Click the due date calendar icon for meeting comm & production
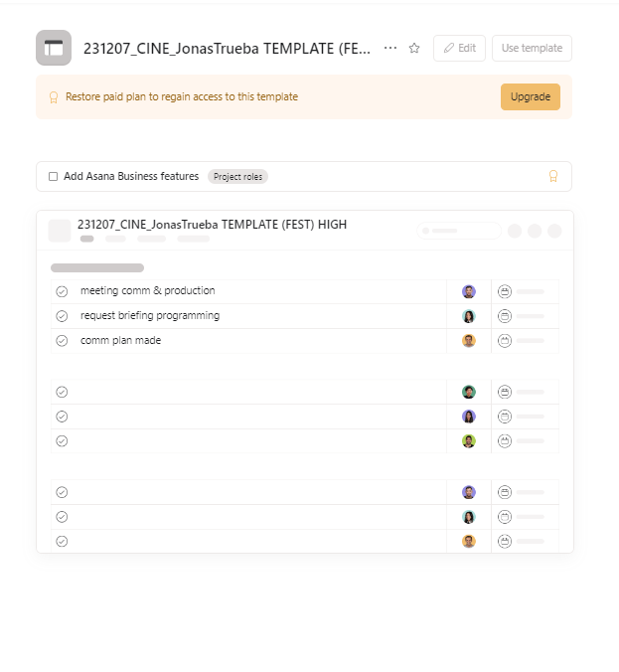Viewport: 619px width, 672px height. (x=505, y=291)
